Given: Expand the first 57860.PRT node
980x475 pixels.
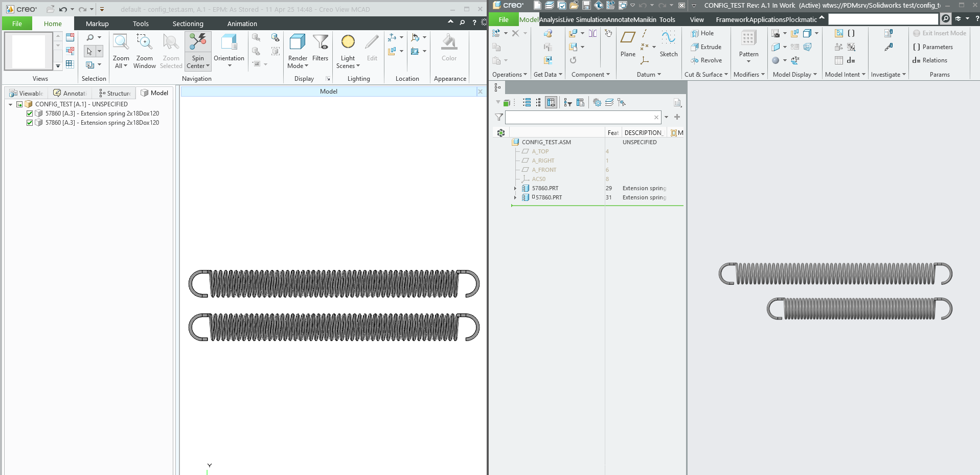Looking at the screenshot, I should 515,188.
